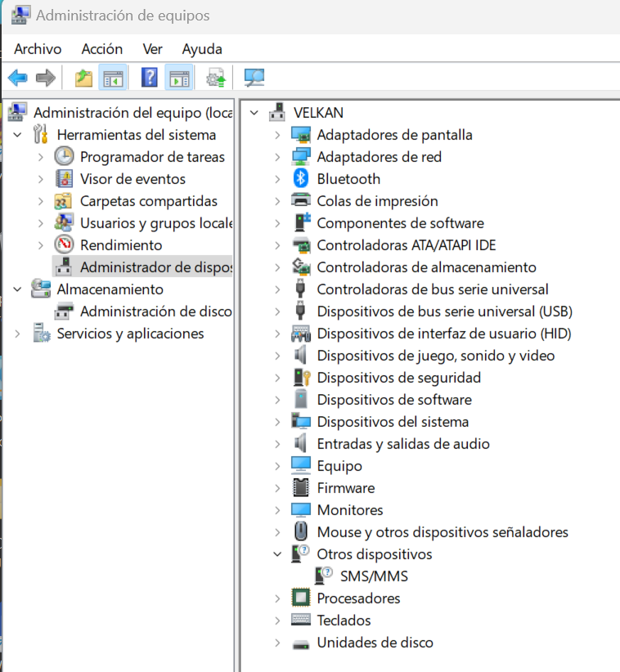620x672 pixels.
Task: Select Dispositivos de software entry
Action: [x=394, y=400]
